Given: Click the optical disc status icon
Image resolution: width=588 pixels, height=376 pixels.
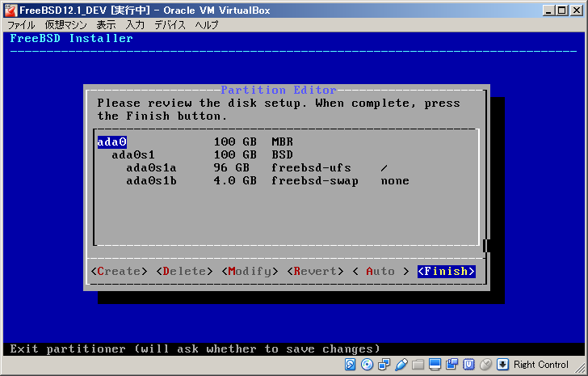Looking at the screenshot, I should (367, 365).
